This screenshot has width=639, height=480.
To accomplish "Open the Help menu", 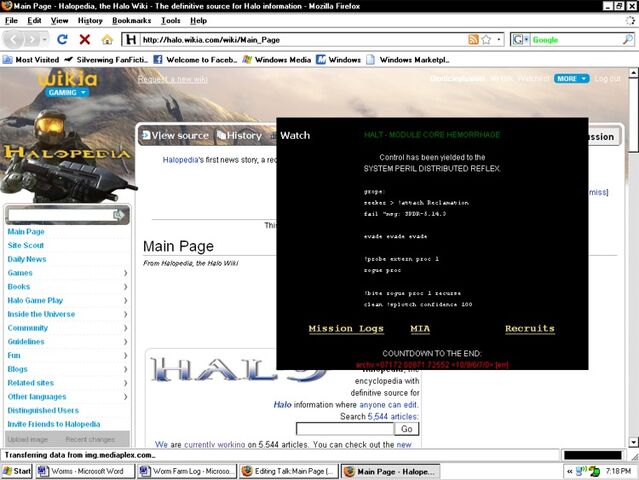I will [x=198, y=20].
